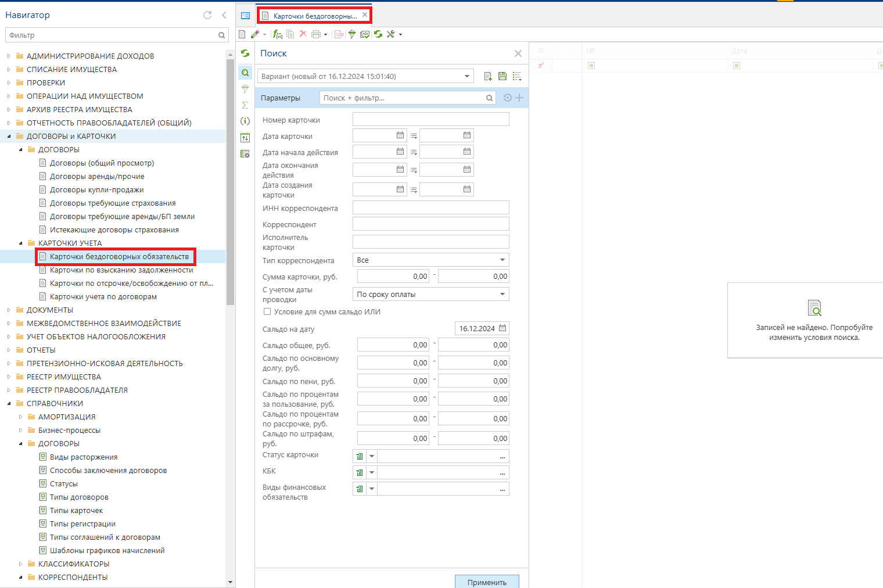This screenshot has width=883, height=588.
Task: Click the Навигатор Фильтр input
Action: pos(112,35)
